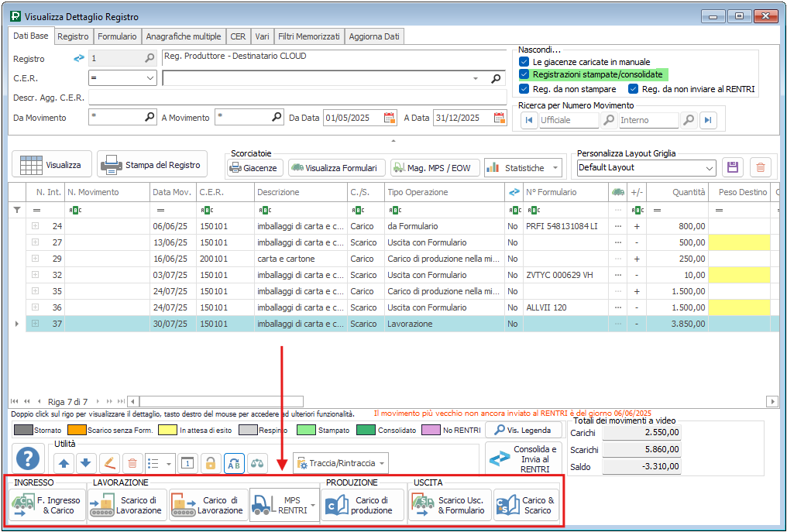Click the pencil edit icon in Utilità

pyautogui.click(x=109, y=463)
